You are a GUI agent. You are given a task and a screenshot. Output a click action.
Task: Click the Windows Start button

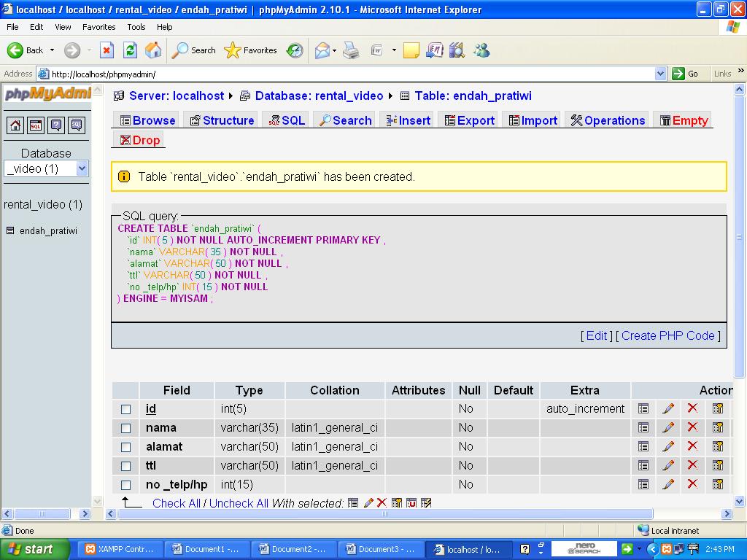34,549
